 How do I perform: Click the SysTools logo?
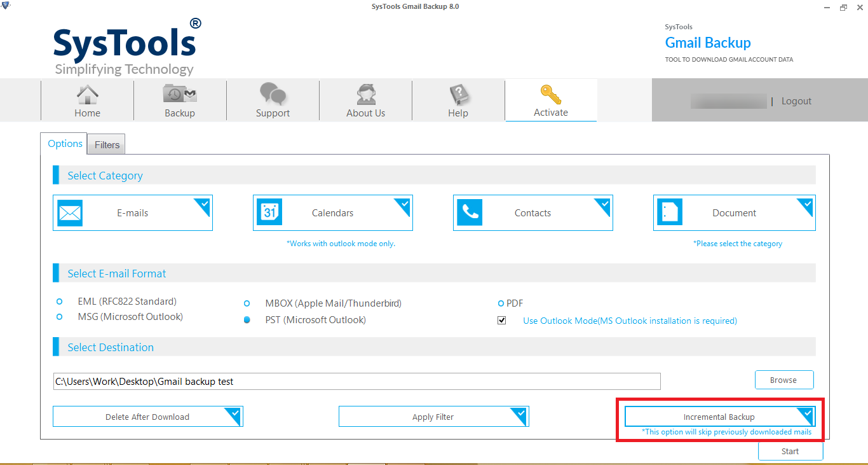[x=128, y=47]
